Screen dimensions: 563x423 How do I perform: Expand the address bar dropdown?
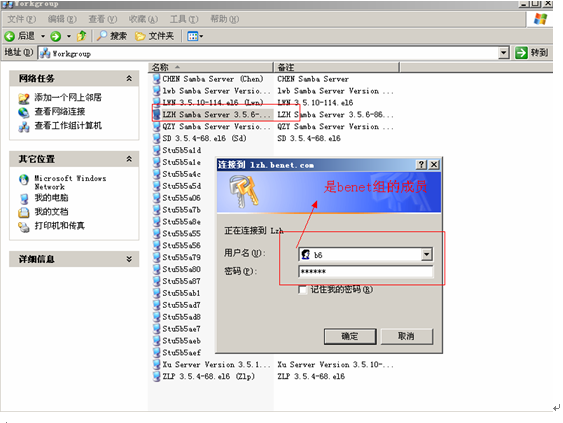click(504, 53)
